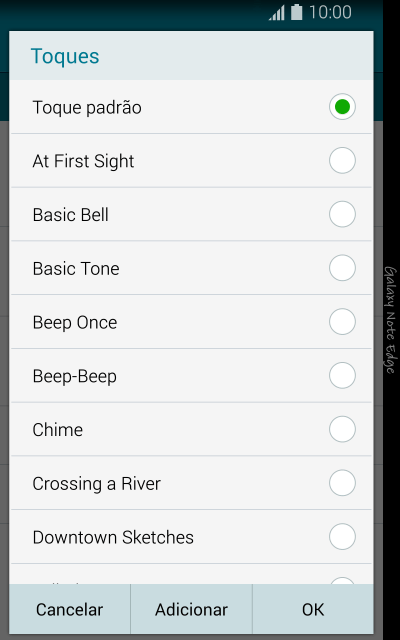Choose the Downtown Sketches ringtone label
This screenshot has height=640, width=400.
click(113, 537)
